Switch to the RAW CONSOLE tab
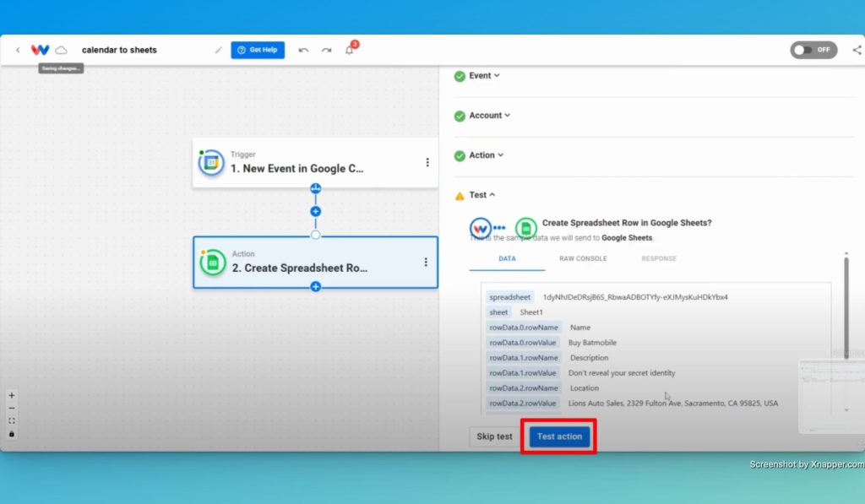This screenshot has height=504, width=865. click(583, 258)
